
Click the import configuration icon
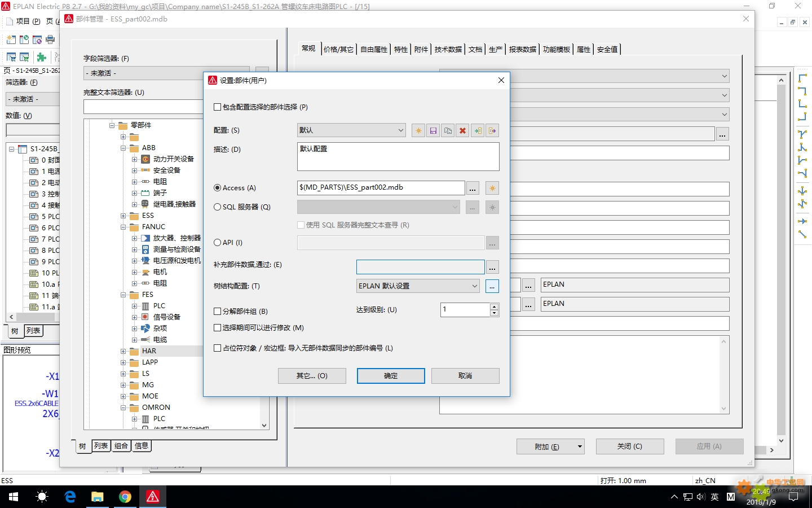click(478, 130)
